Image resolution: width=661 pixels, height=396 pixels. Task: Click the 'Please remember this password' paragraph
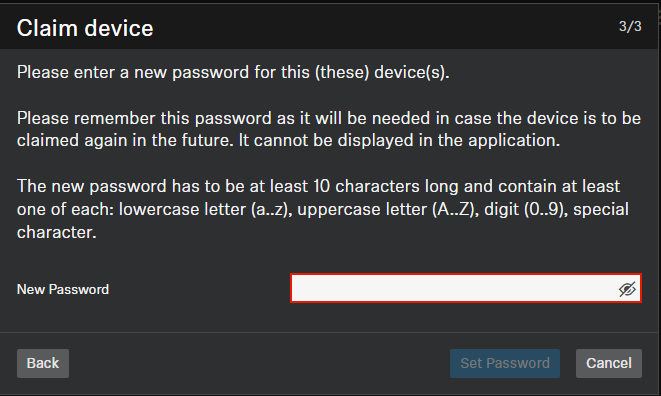point(329,129)
